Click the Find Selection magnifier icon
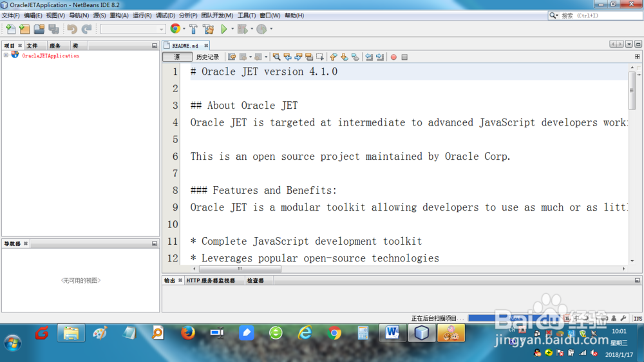This screenshot has width=644, height=362. (x=277, y=57)
